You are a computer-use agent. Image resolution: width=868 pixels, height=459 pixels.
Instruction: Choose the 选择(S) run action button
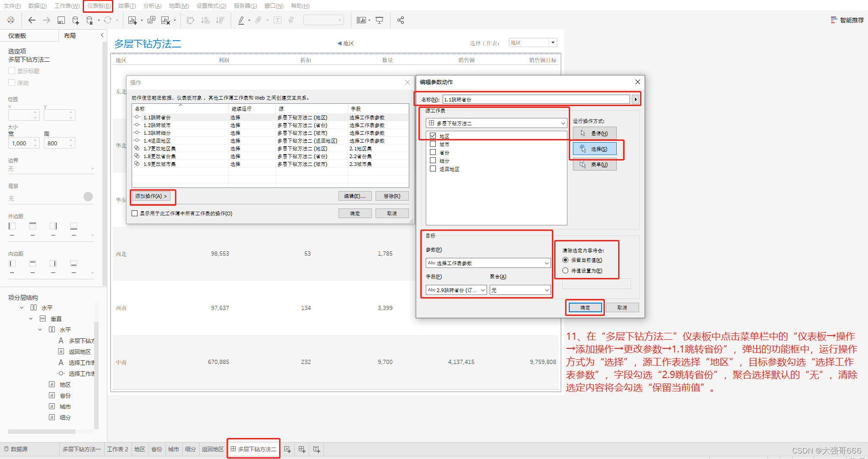pyautogui.click(x=595, y=149)
